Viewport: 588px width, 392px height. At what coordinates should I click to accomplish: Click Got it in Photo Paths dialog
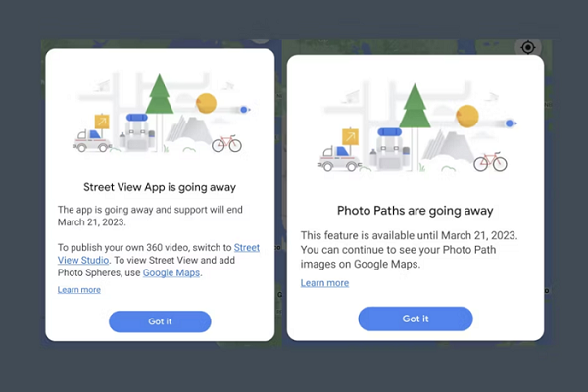coord(416,318)
